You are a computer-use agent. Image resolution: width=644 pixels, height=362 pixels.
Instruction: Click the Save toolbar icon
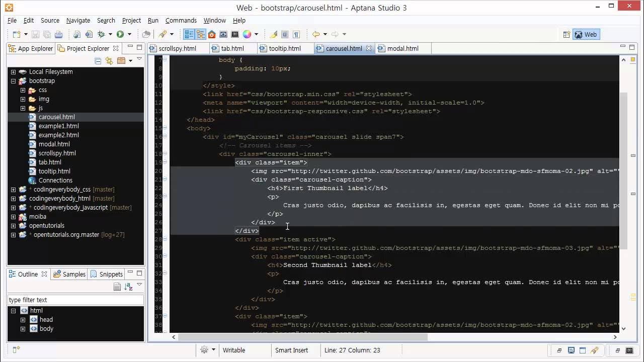35,34
